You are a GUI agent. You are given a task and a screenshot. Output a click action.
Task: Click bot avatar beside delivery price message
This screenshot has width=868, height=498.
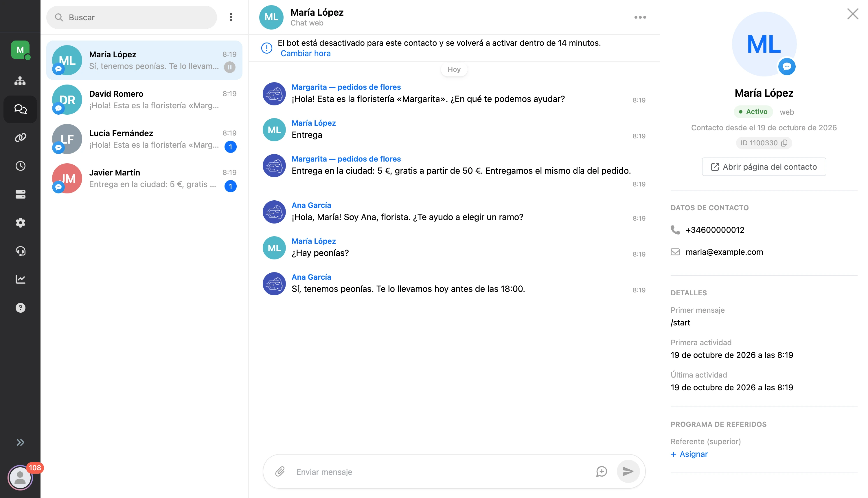click(274, 166)
